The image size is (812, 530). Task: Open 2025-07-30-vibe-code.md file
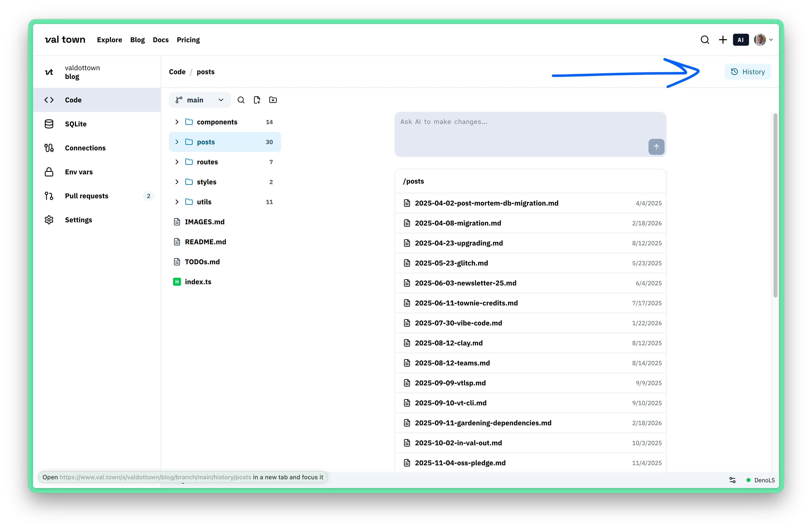pos(530,323)
